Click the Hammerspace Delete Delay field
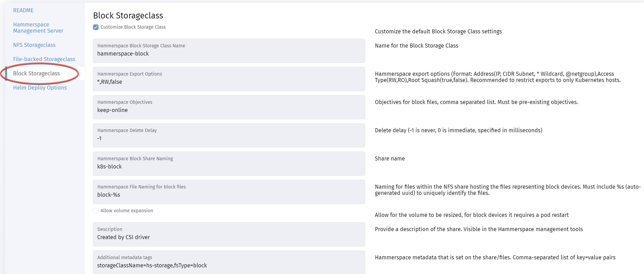The height and width of the screenshot is (274, 644). [x=229, y=138]
